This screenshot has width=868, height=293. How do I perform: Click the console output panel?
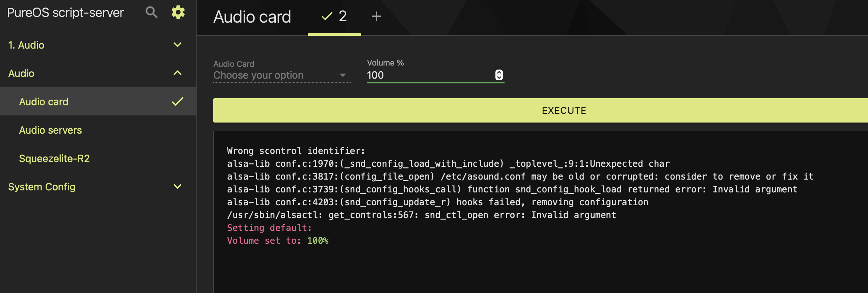click(540, 212)
